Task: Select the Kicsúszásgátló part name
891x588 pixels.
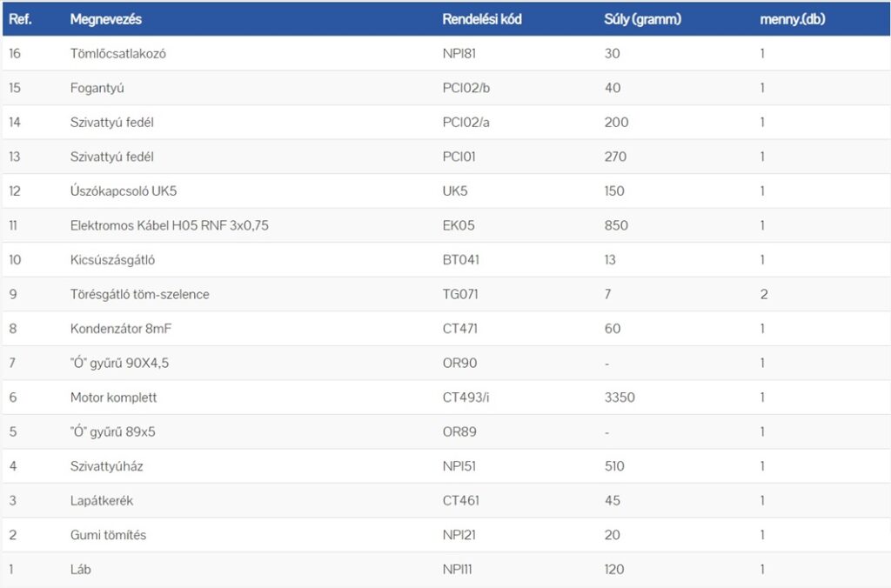Action: click(113, 260)
